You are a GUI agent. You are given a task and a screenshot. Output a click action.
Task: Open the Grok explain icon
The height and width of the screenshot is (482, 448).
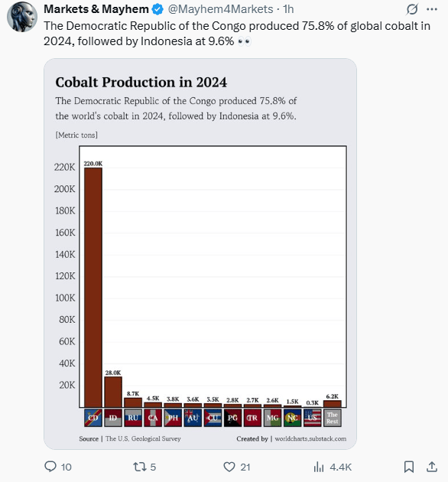[x=412, y=9]
